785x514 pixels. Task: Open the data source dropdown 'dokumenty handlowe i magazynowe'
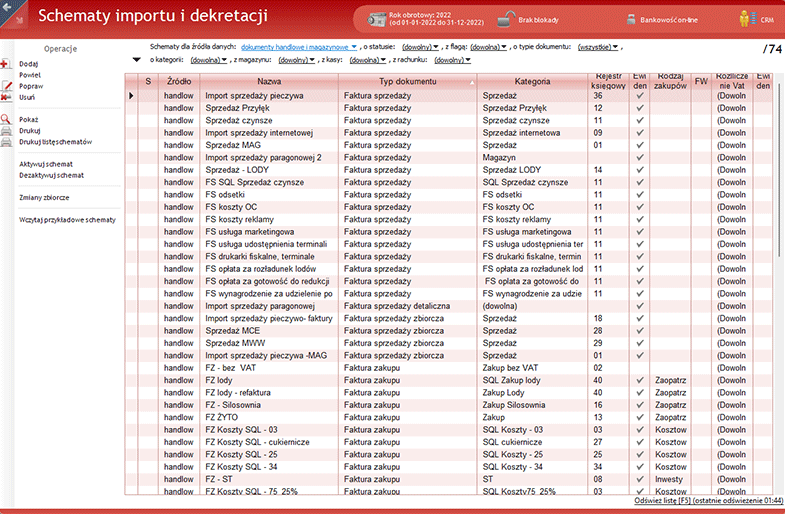pyautogui.click(x=299, y=47)
